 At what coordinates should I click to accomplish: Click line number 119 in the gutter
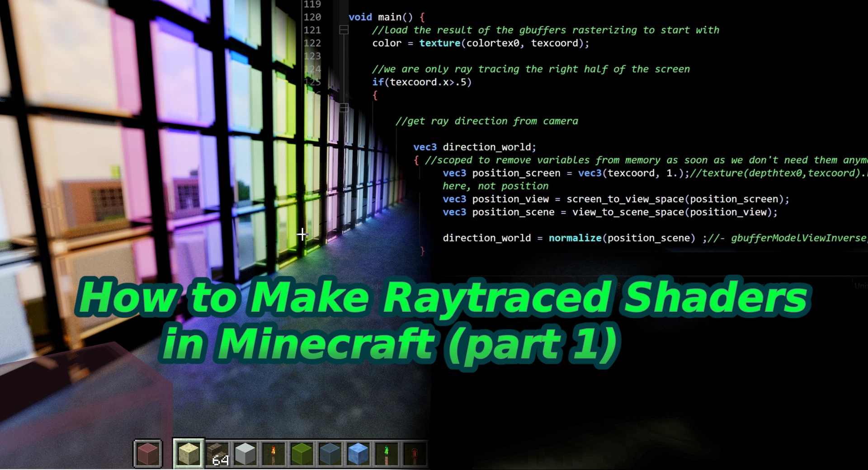point(312,4)
